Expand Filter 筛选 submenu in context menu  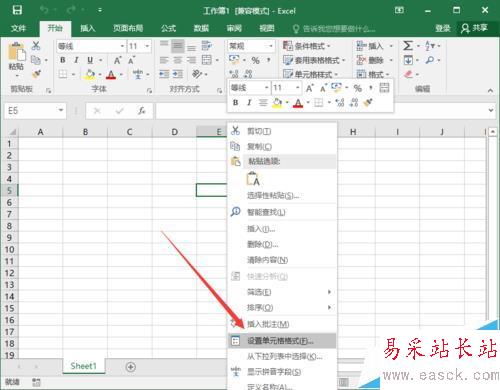[x=282, y=292]
